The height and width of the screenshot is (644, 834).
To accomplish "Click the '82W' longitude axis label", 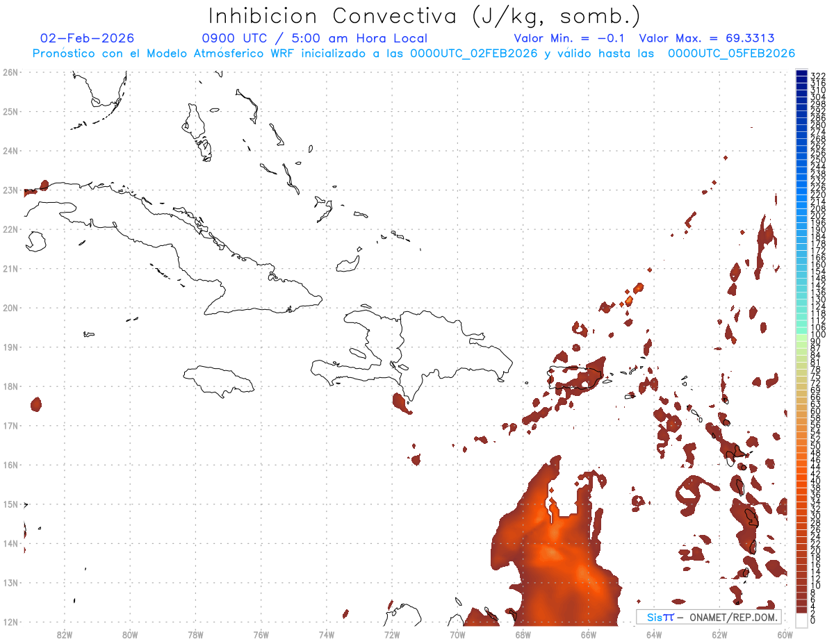I will 65,634.
